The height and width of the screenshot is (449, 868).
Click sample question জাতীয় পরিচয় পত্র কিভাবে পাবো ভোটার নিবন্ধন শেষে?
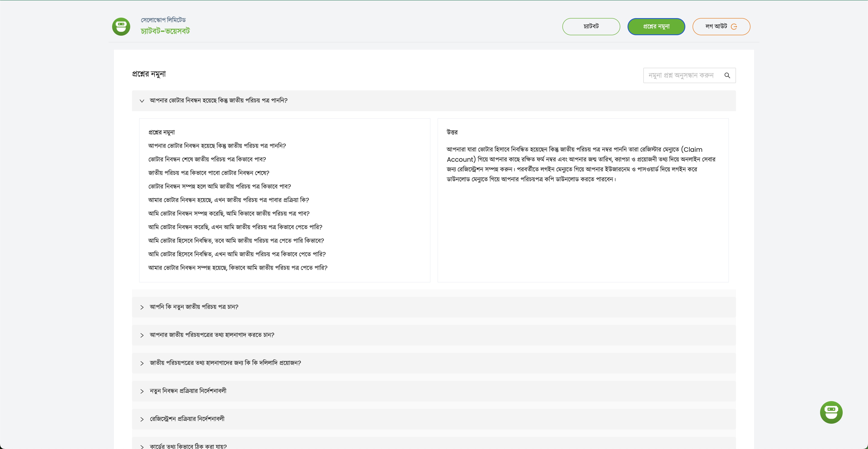[209, 173]
